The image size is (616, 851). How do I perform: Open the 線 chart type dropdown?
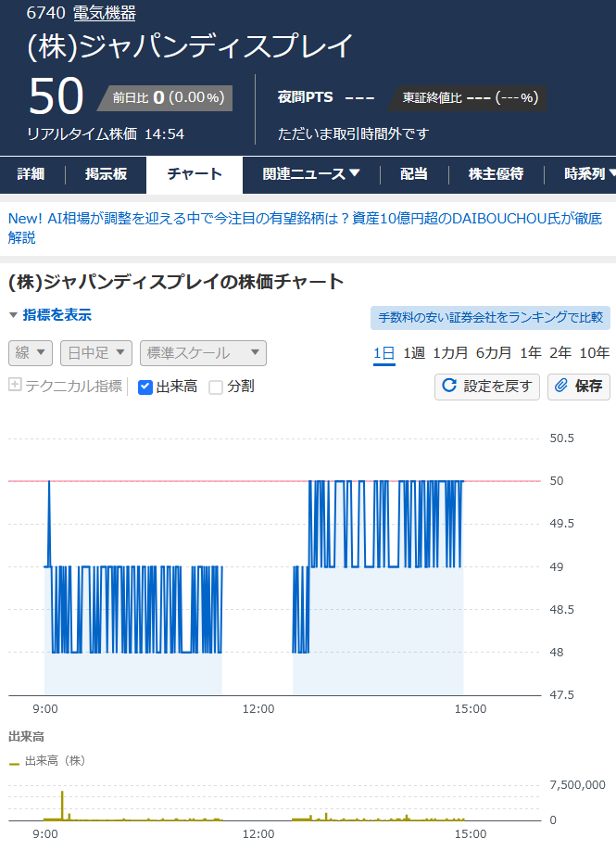tap(31, 353)
